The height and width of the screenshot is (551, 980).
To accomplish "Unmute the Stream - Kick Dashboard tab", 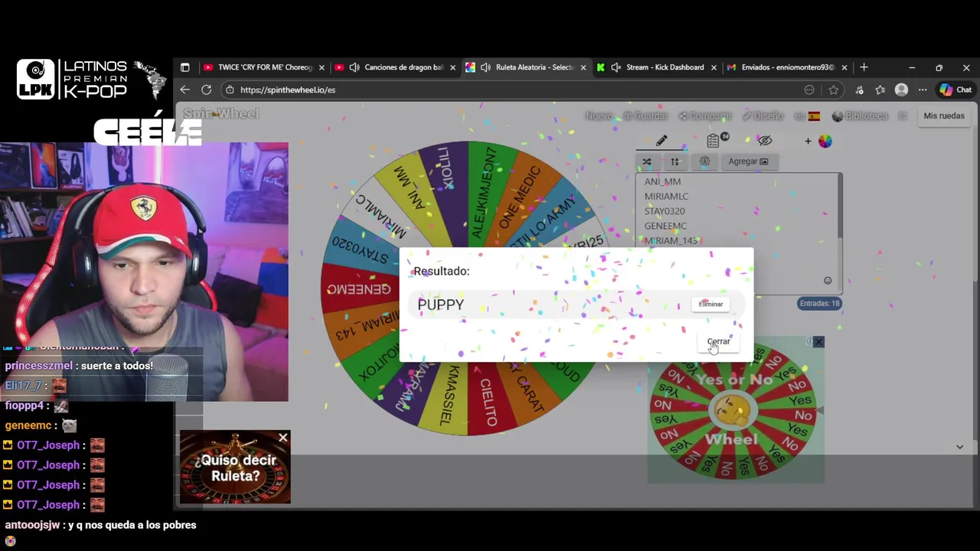I will (616, 67).
